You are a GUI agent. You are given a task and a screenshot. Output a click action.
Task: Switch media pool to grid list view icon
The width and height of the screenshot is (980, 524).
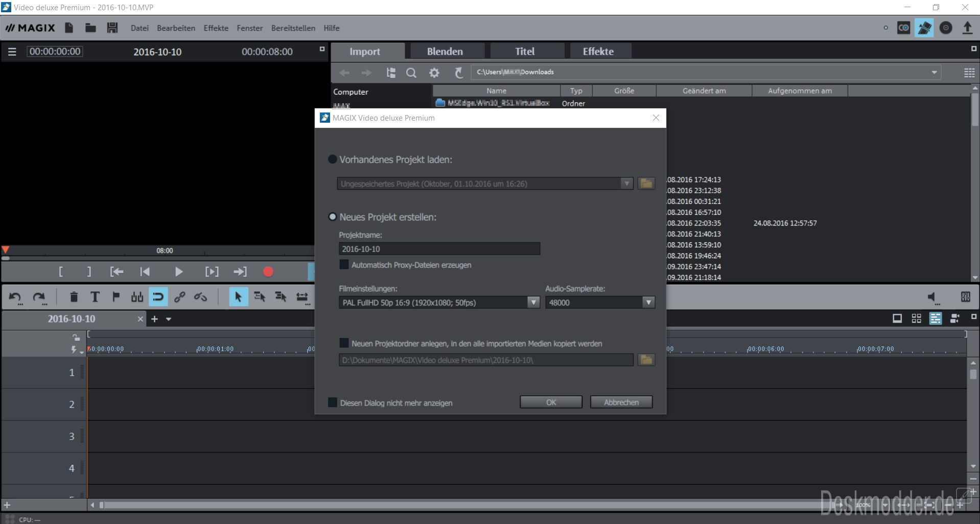(969, 73)
